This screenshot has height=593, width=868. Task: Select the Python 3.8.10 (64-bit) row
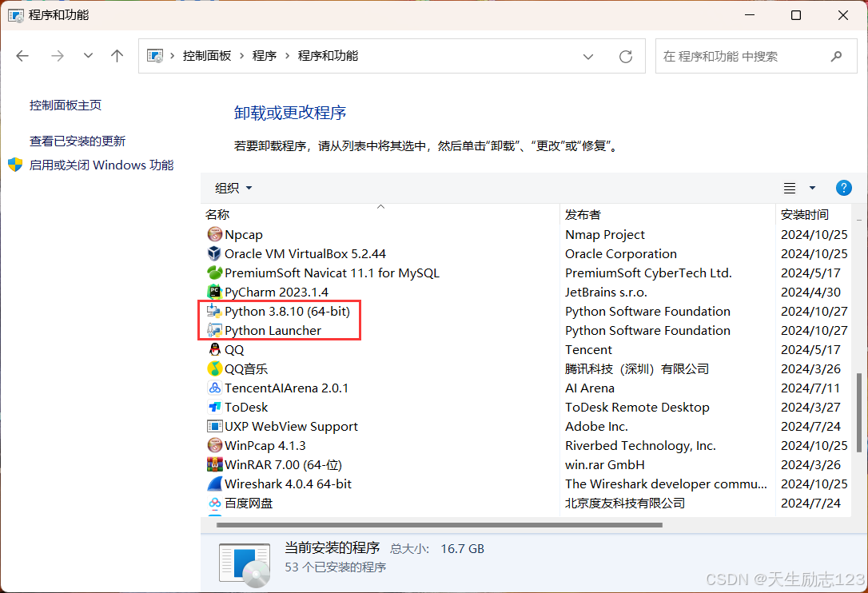(x=525, y=311)
